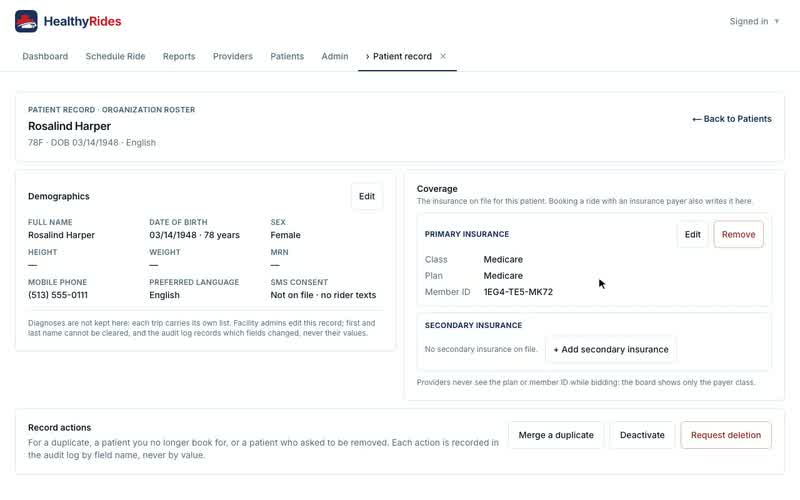Click the Full Name value in Demographics

point(61,235)
